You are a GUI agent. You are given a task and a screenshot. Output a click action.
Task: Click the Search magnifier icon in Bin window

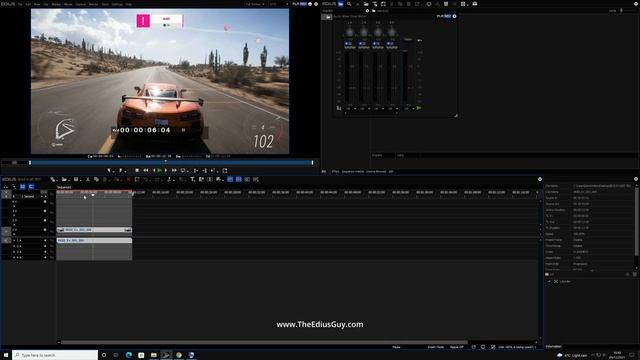coord(349,4)
